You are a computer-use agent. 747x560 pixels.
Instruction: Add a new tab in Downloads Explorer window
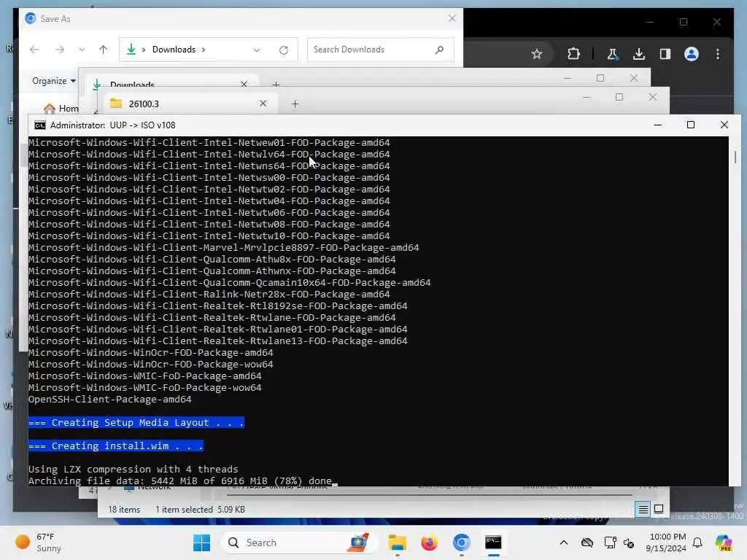(x=276, y=85)
